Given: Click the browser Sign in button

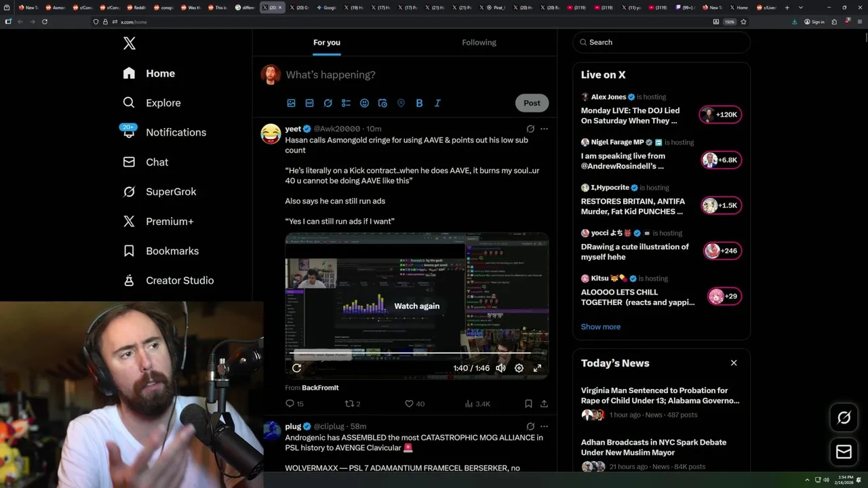Looking at the screenshot, I should pyautogui.click(x=814, y=22).
